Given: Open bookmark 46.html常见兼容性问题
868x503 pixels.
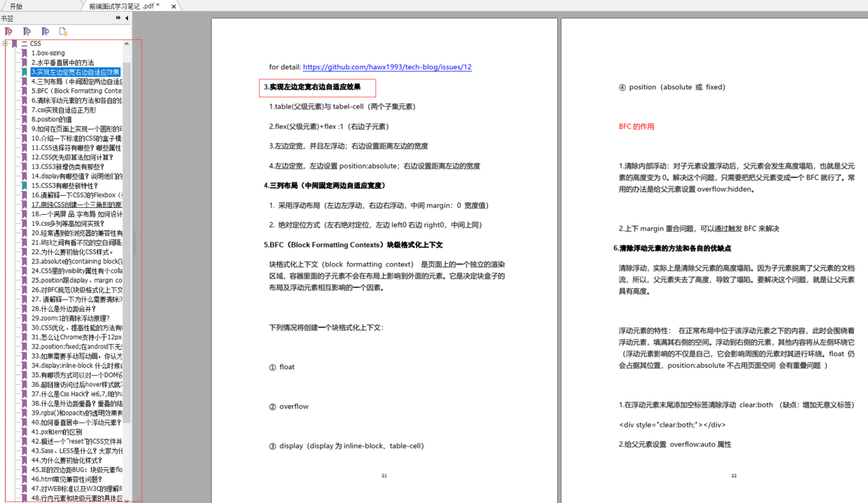Looking at the screenshot, I should click(66, 479).
